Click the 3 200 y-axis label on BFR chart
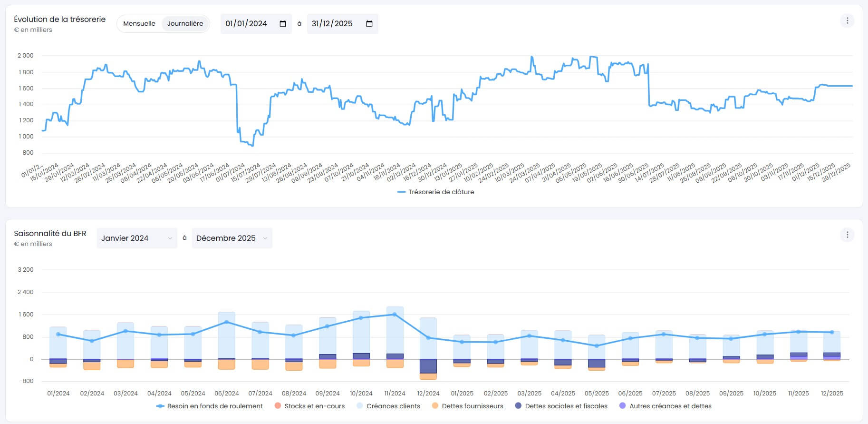The width and height of the screenshot is (868, 424). (26, 270)
